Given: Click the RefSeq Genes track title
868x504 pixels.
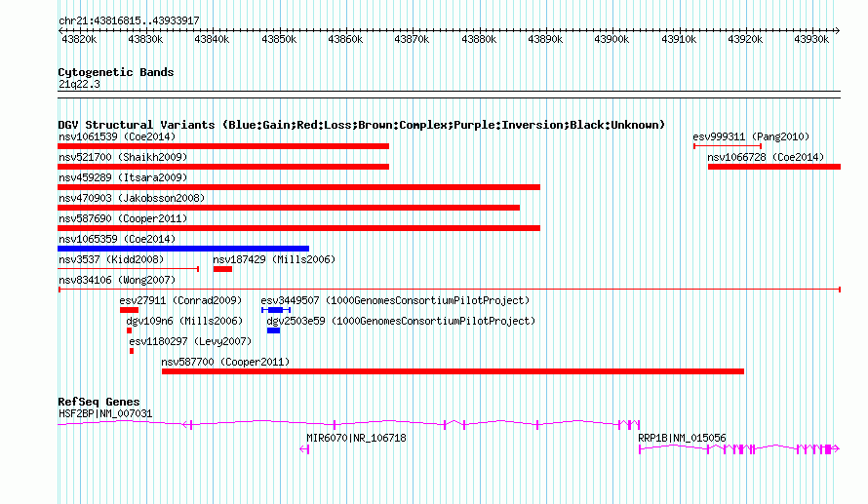Looking at the screenshot, I should tap(99, 403).
